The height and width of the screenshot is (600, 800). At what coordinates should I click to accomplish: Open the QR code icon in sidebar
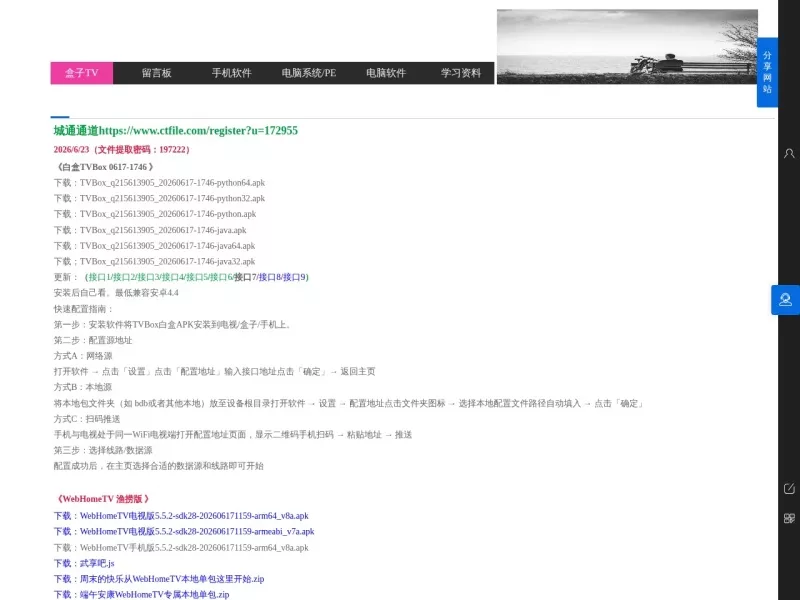pyautogui.click(x=789, y=518)
